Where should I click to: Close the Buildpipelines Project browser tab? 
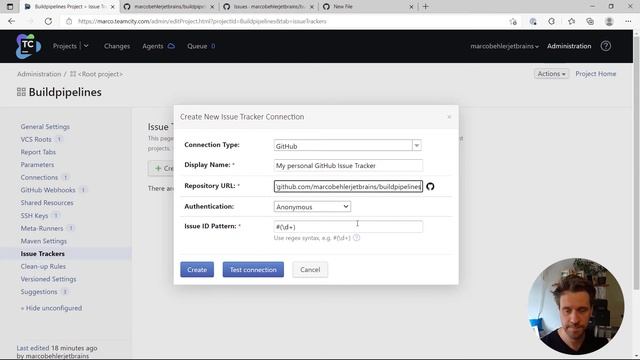[113, 7]
